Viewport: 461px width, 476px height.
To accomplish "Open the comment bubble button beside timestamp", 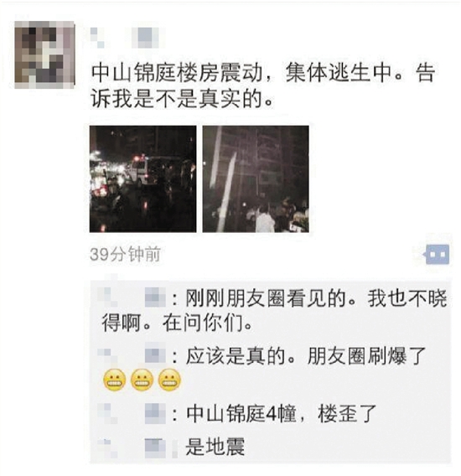I will click(x=438, y=254).
